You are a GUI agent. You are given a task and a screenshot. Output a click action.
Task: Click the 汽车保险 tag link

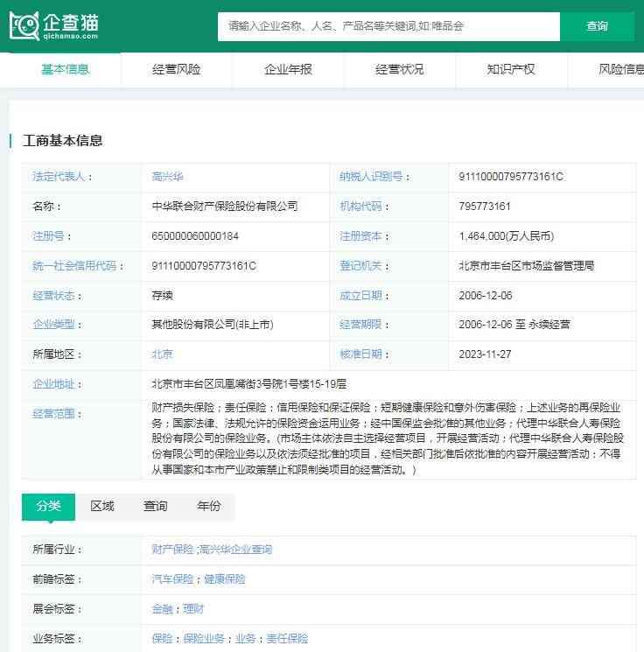[x=172, y=579]
